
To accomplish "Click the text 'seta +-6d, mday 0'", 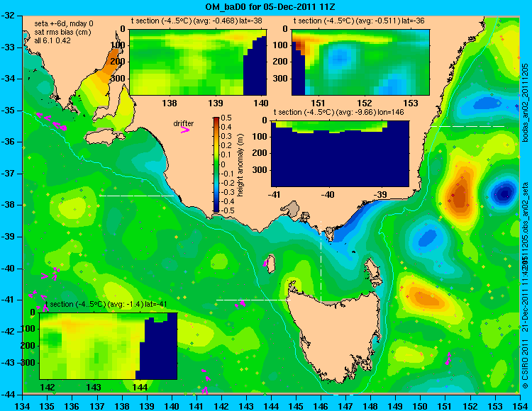I will (x=64, y=23).
